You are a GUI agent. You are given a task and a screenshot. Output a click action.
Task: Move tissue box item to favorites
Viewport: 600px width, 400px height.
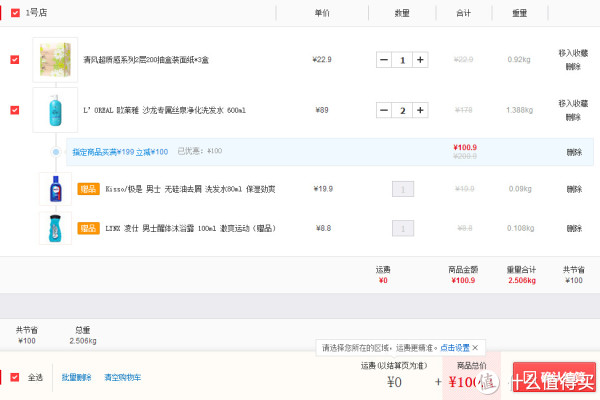tap(573, 53)
